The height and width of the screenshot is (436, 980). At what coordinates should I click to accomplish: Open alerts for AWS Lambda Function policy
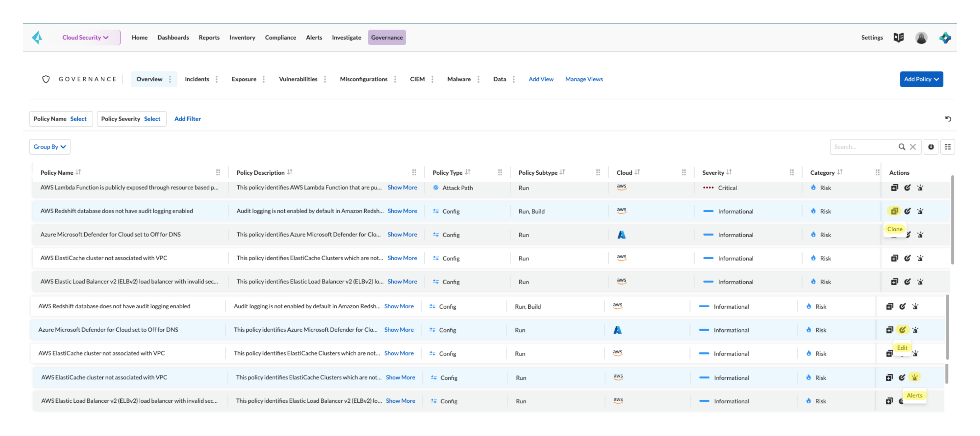(x=920, y=187)
